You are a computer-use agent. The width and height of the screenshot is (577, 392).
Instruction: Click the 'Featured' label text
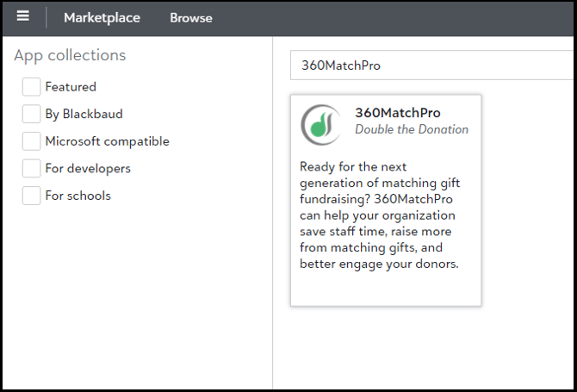(71, 87)
